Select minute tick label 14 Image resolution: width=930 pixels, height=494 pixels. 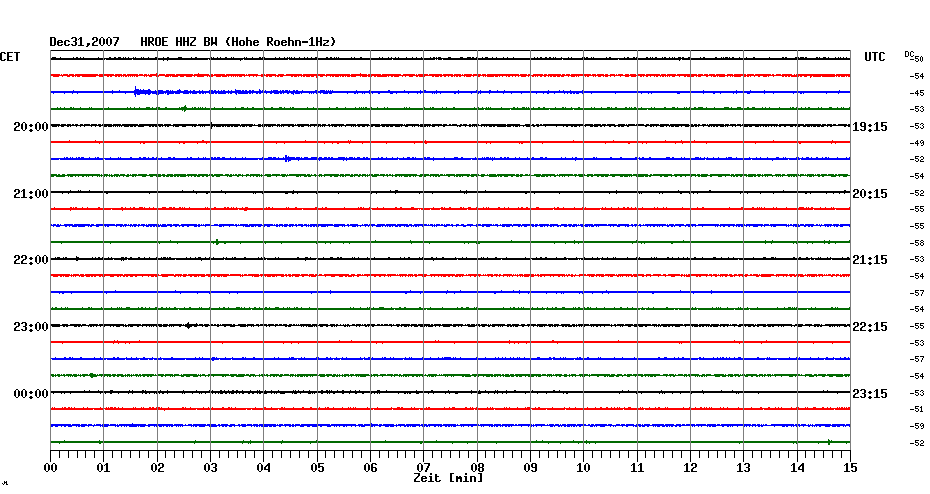click(797, 468)
